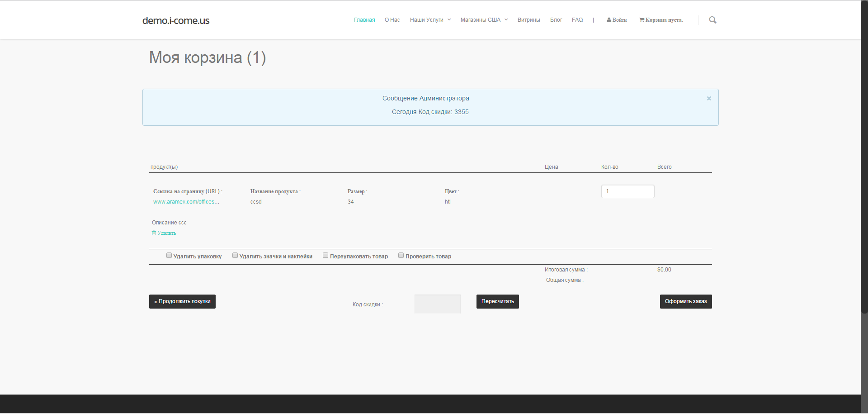Click the Сегодня Код скидки: 3355 text
Screen dimensions: 868x414
(x=430, y=112)
